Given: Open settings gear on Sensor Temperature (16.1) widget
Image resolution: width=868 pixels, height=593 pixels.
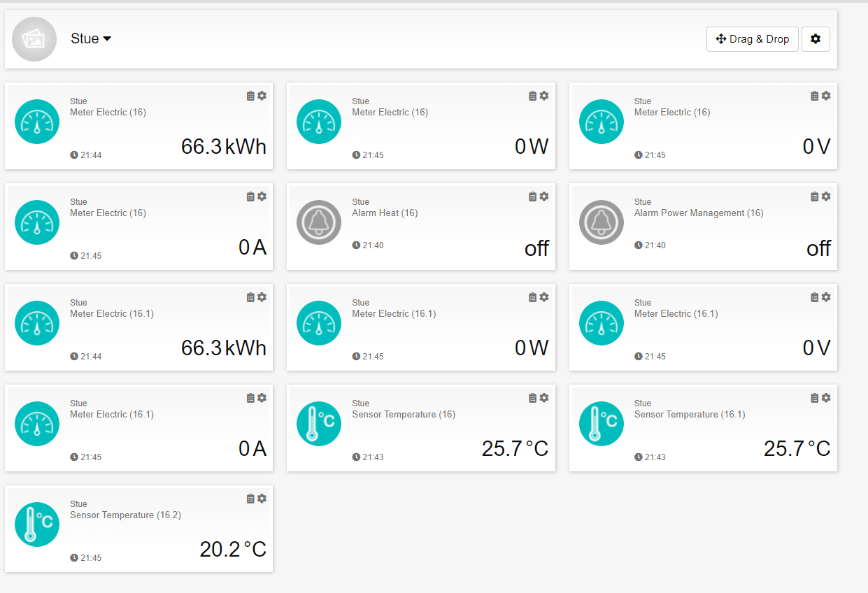Looking at the screenshot, I should click(x=826, y=398).
